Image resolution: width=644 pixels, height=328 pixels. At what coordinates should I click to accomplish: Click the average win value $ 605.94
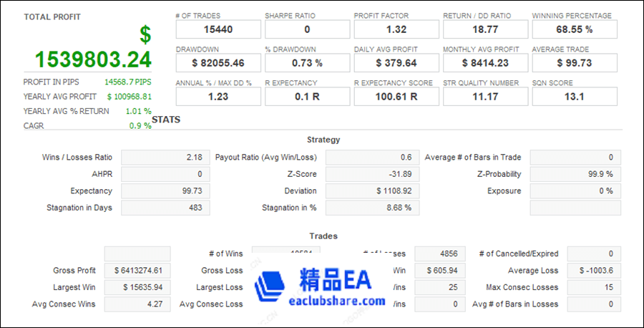tap(440, 271)
